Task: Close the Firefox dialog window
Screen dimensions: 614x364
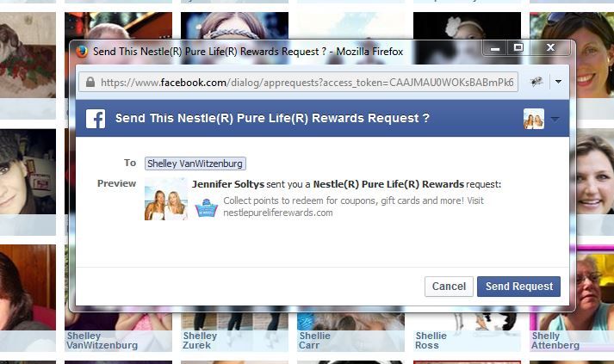Action: [x=550, y=47]
